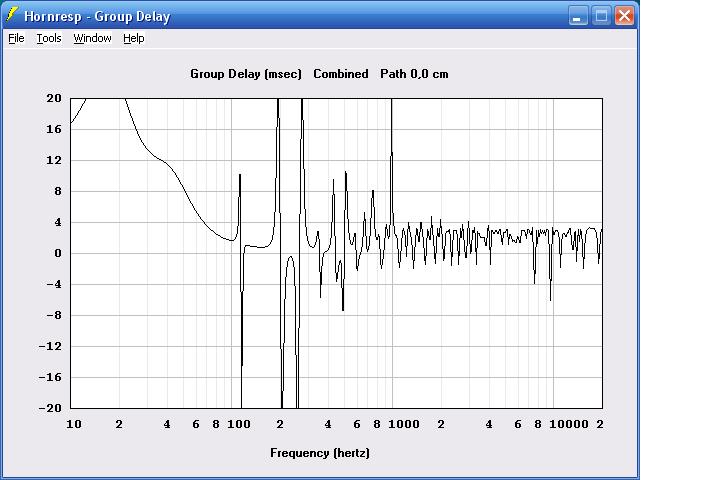Click the 'Group Delay (msec)' chart title
Viewport: 705px width, 480px height.
point(246,74)
